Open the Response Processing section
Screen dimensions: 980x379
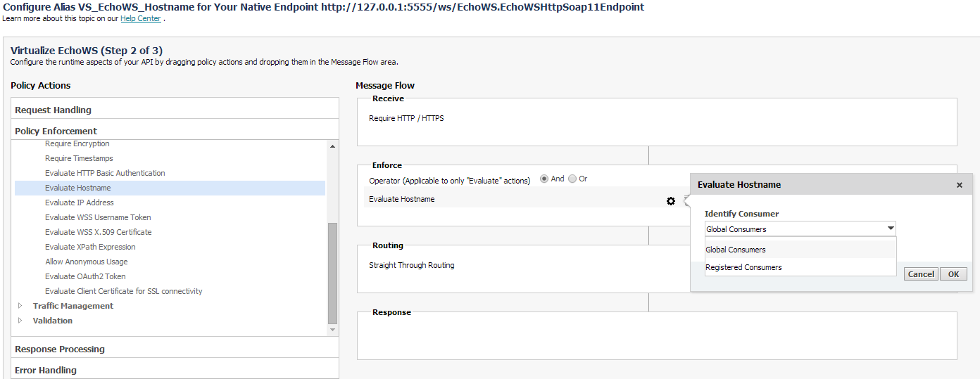[175, 349]
